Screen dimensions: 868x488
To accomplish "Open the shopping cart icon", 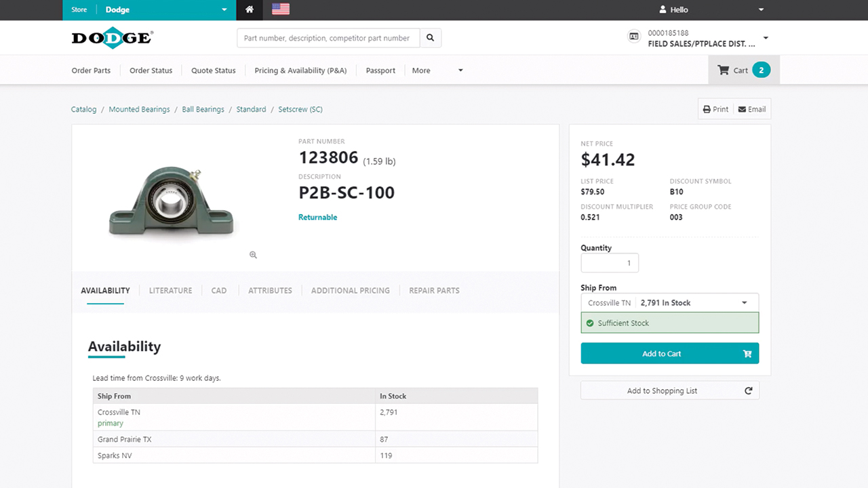I will [724, 70].
